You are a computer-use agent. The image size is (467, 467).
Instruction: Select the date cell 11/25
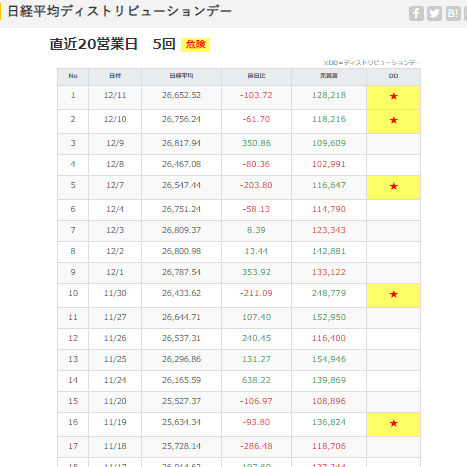click(x=115, y=359)
